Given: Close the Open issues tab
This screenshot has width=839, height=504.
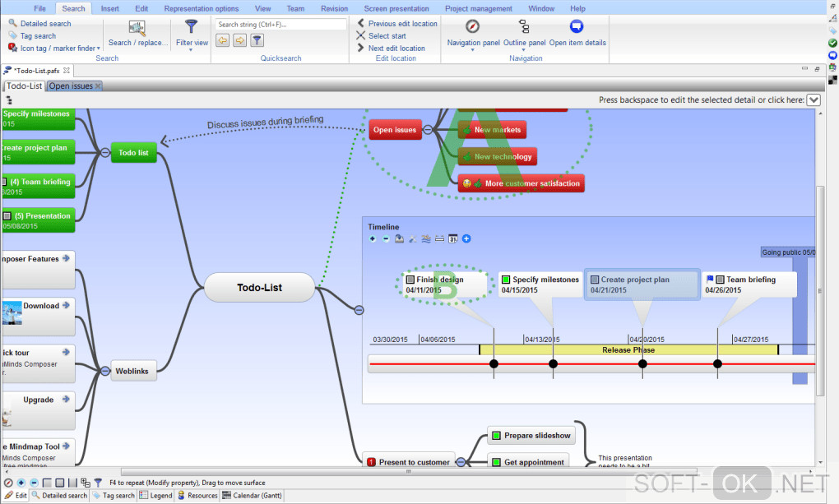Looking at the screenshot, I should (98, 86).
